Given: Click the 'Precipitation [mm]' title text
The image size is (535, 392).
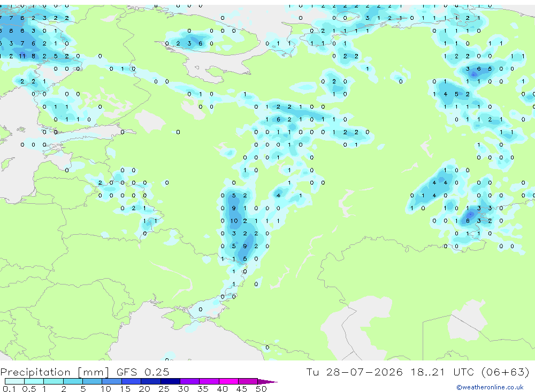Looking at the screenshot, I should click(55, 372).
